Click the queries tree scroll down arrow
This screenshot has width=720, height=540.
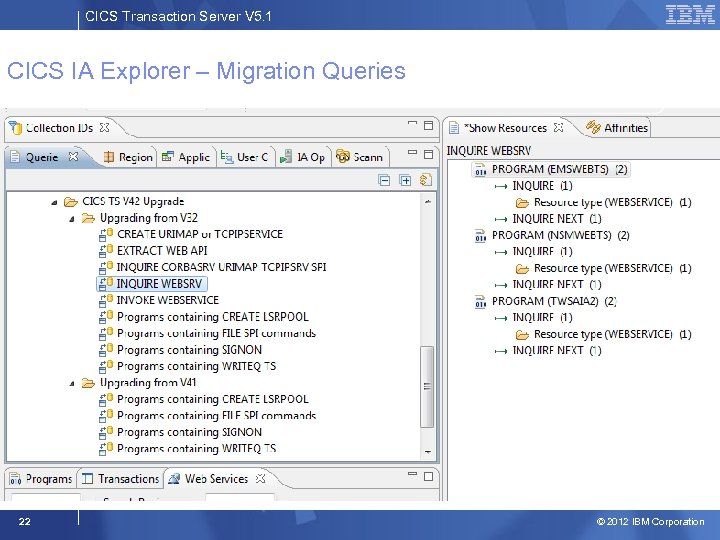point(428,452)
